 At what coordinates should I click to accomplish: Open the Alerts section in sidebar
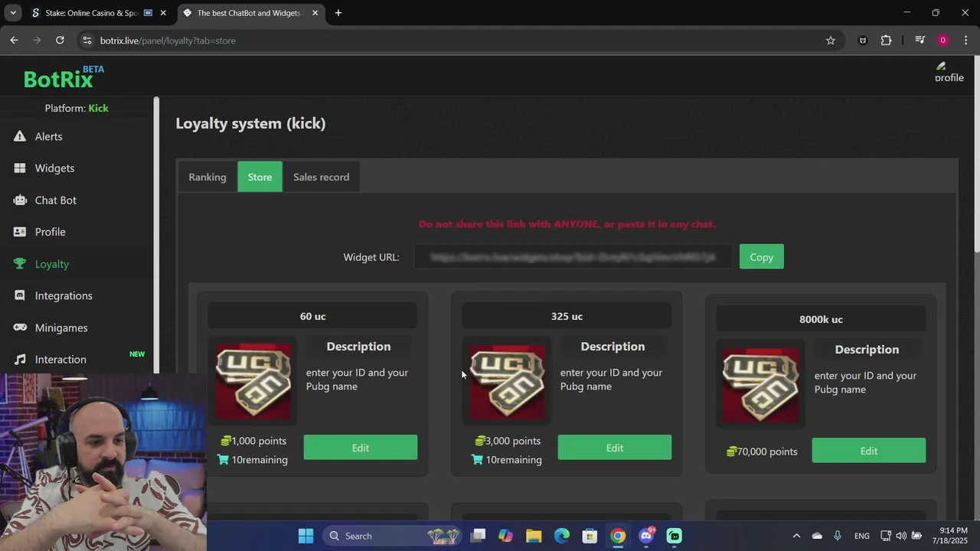tap(48, 136)
